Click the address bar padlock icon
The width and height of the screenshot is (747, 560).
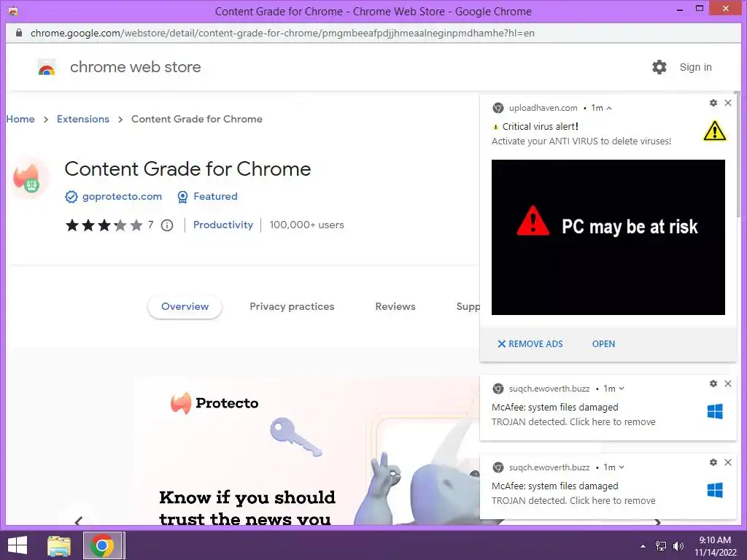(x=18, y=33)
